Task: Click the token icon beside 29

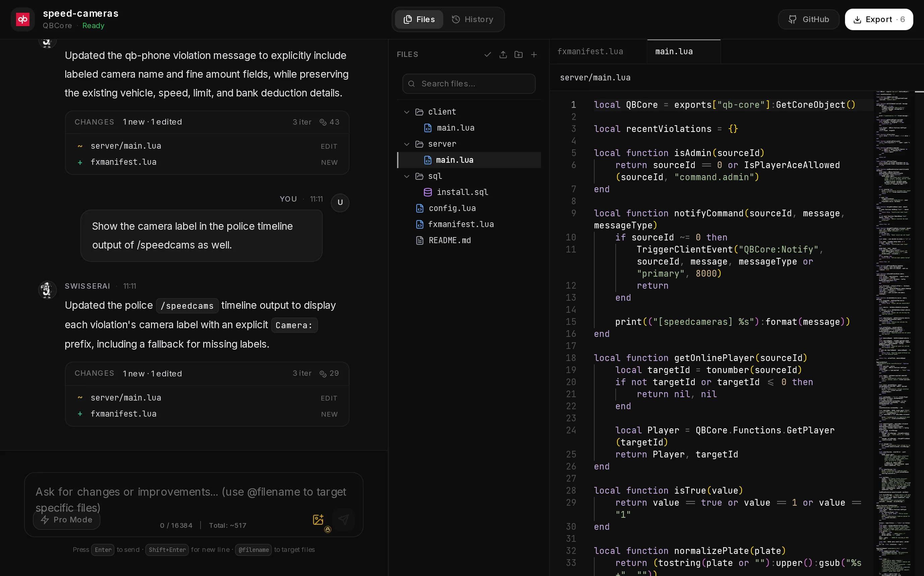Action: point(323,374)
